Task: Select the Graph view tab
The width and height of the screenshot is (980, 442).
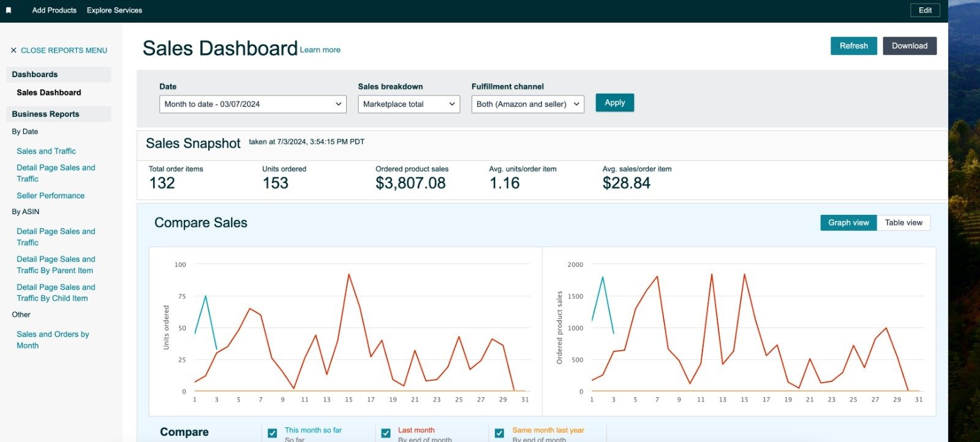Action: click(x=848, y=223)
